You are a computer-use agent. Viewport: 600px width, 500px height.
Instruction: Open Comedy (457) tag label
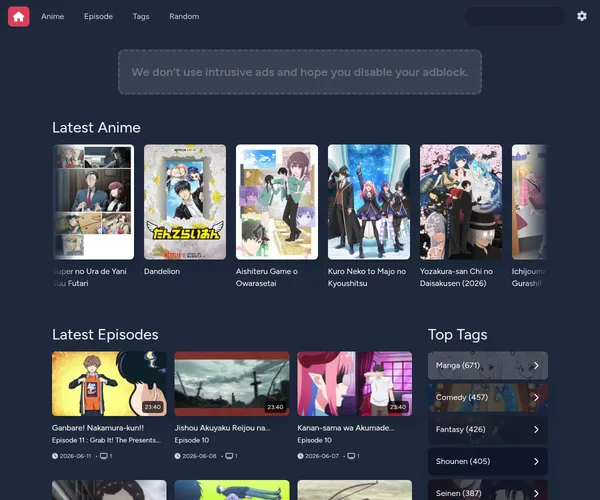462,397
